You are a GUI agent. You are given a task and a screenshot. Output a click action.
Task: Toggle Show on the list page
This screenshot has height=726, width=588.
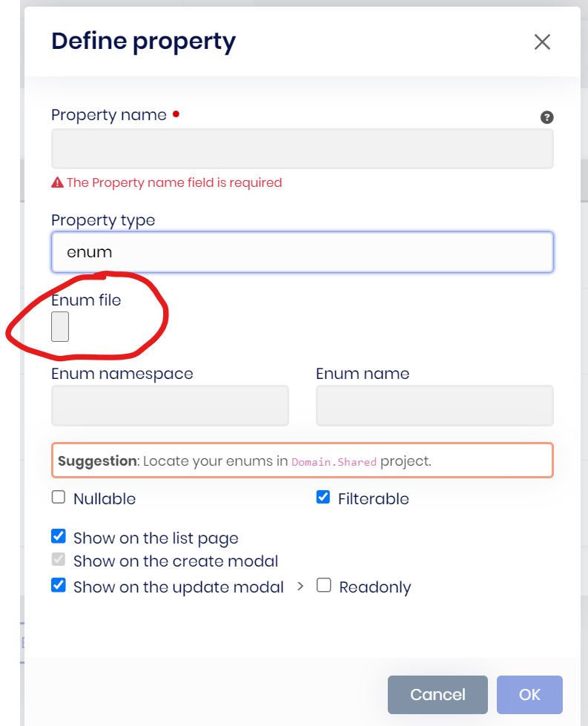tap(59, 536)
